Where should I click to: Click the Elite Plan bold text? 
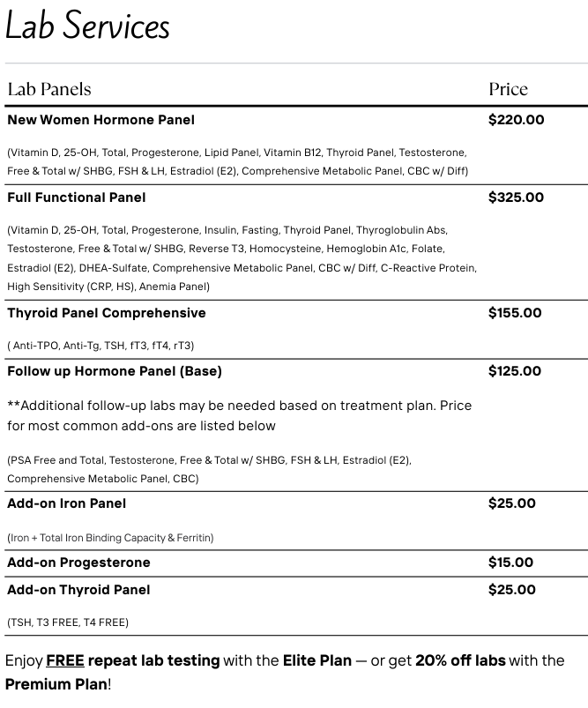(x=317, y=660)
